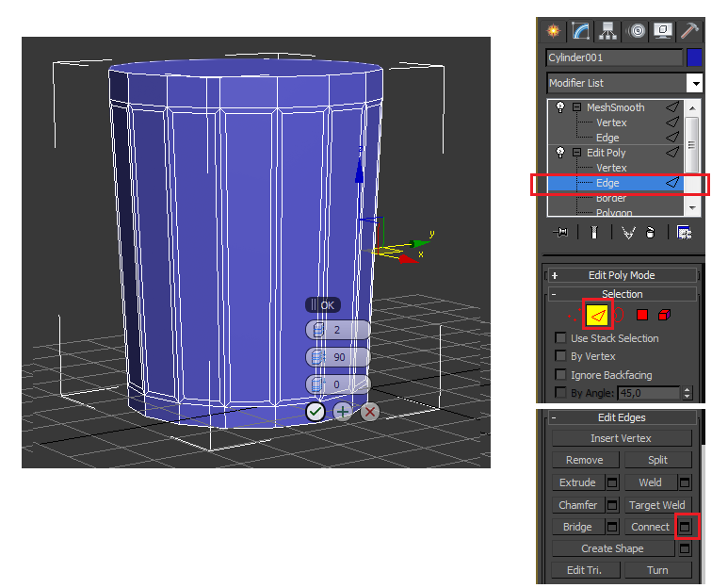Confirm Connect caddy with green checkmark

pyautogui.click(x=316, y=412)
